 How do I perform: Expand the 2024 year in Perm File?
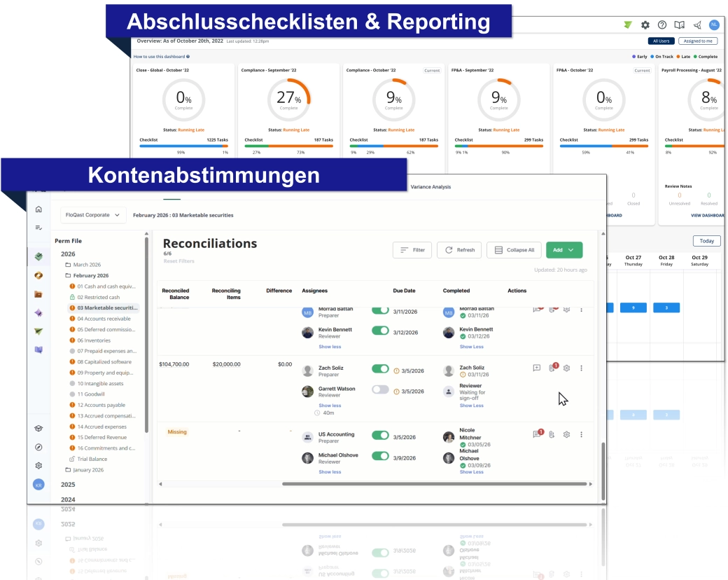coord(68,499)
